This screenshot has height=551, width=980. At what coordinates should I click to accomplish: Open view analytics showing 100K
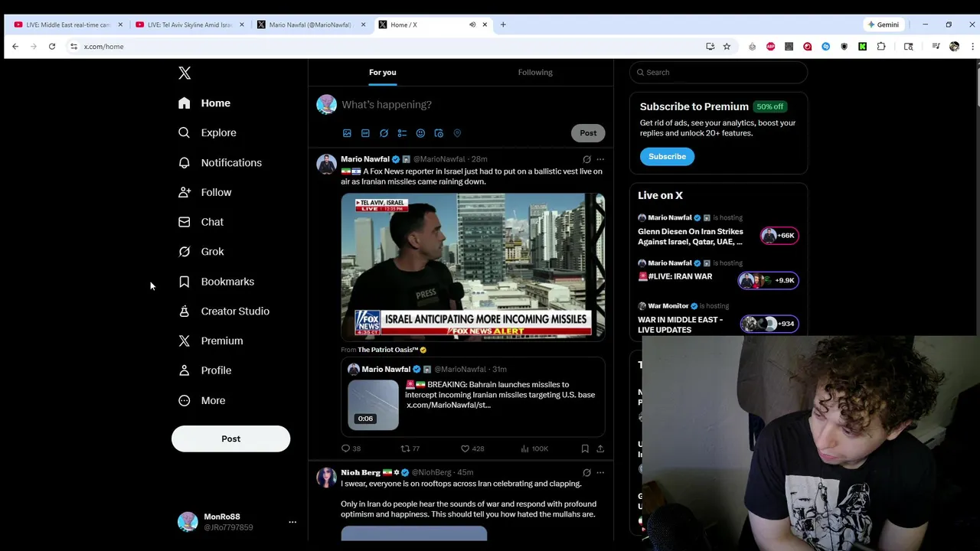(x=534, y=448)
